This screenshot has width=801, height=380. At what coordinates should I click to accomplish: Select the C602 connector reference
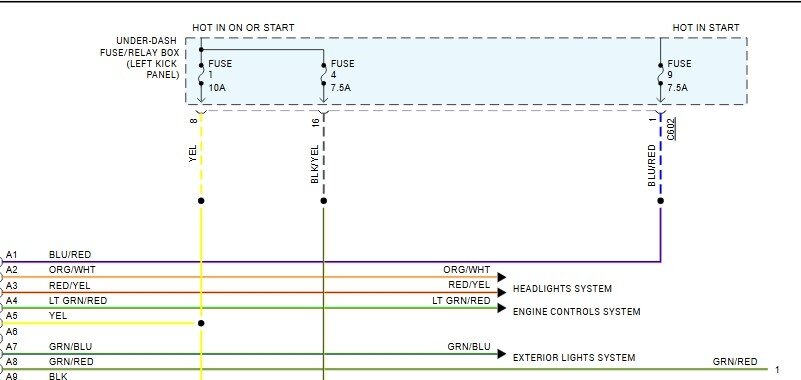click(x=671, y=129)
